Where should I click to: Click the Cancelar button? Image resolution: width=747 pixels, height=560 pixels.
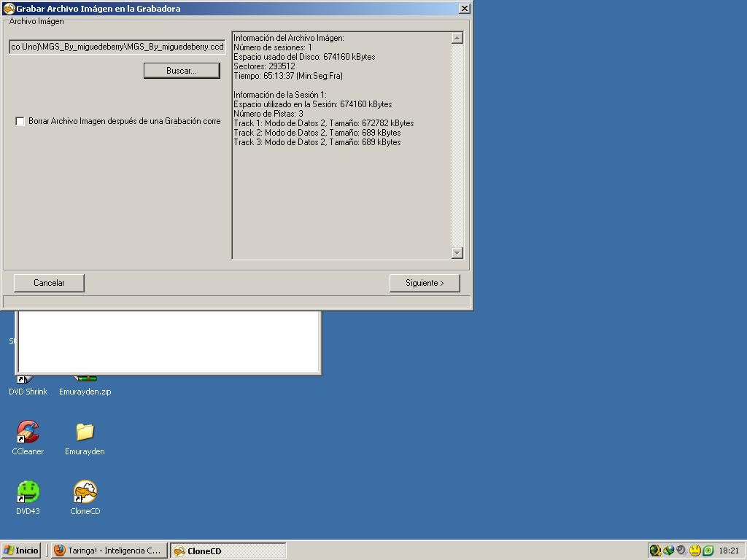(x=49, y=283)
